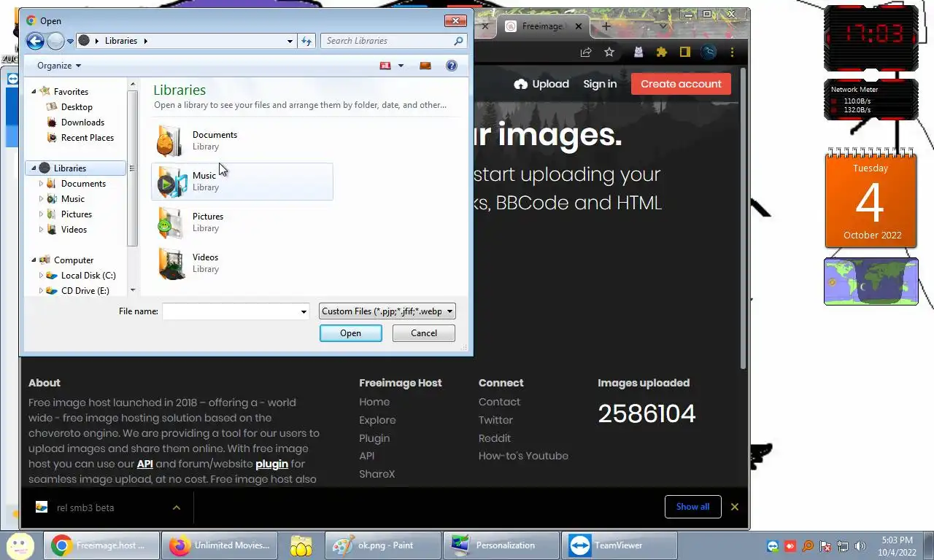Select Local Disk (C:) in the navigation tree
Screen dimensions: 934x560
88,276
